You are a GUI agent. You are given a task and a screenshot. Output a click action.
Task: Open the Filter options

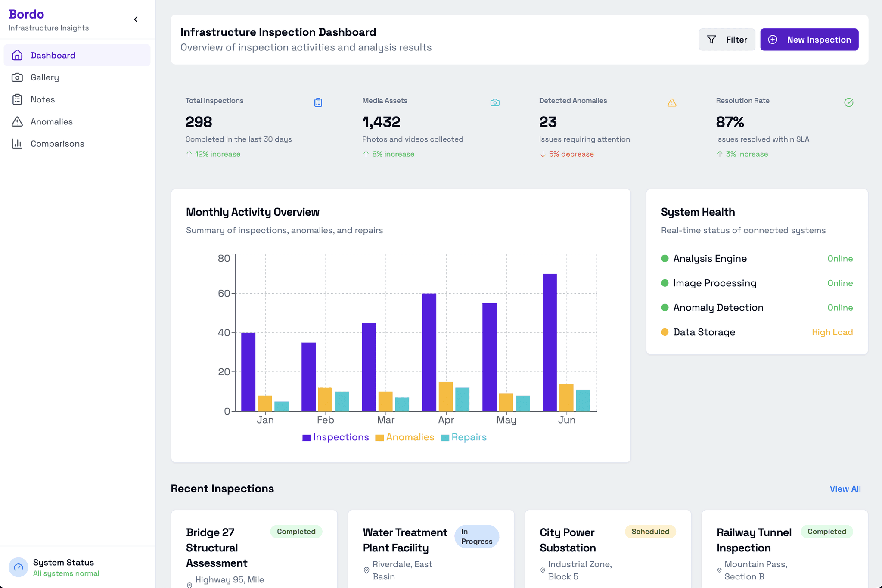[727, 40]
